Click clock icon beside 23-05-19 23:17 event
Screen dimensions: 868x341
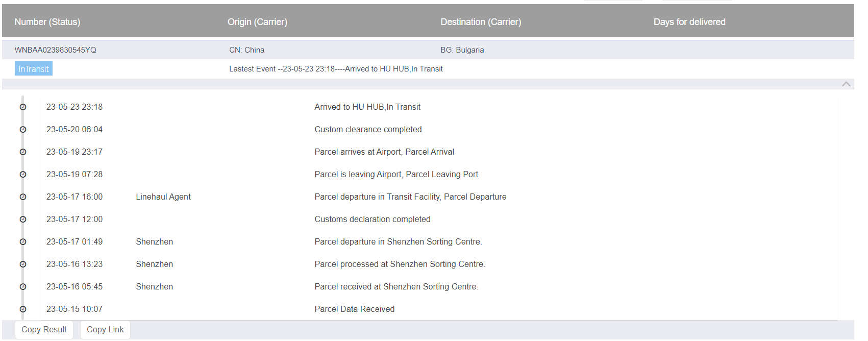tap(23, 152)
